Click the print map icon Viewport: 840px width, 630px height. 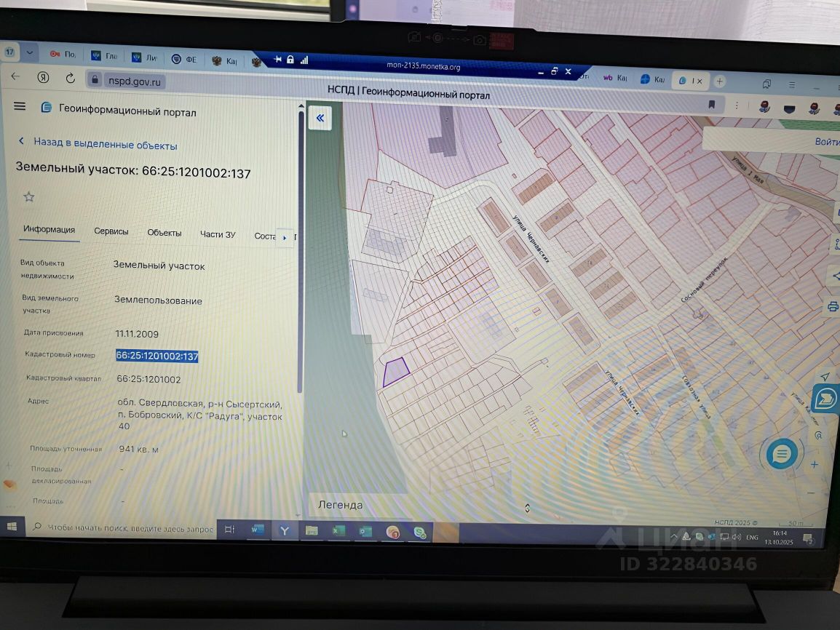click(833, 307)
